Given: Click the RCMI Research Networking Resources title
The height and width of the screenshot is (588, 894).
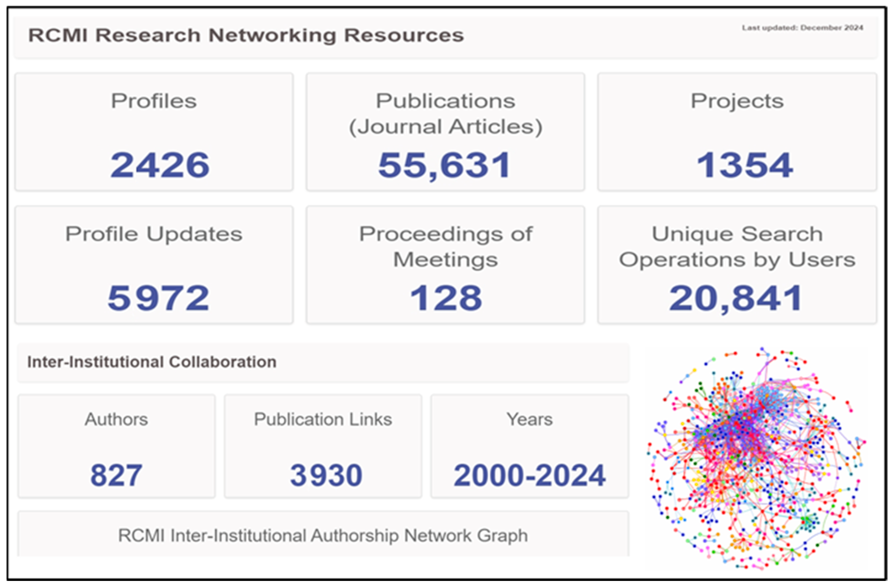Looking at the screenshot, I should click(246, 36).
